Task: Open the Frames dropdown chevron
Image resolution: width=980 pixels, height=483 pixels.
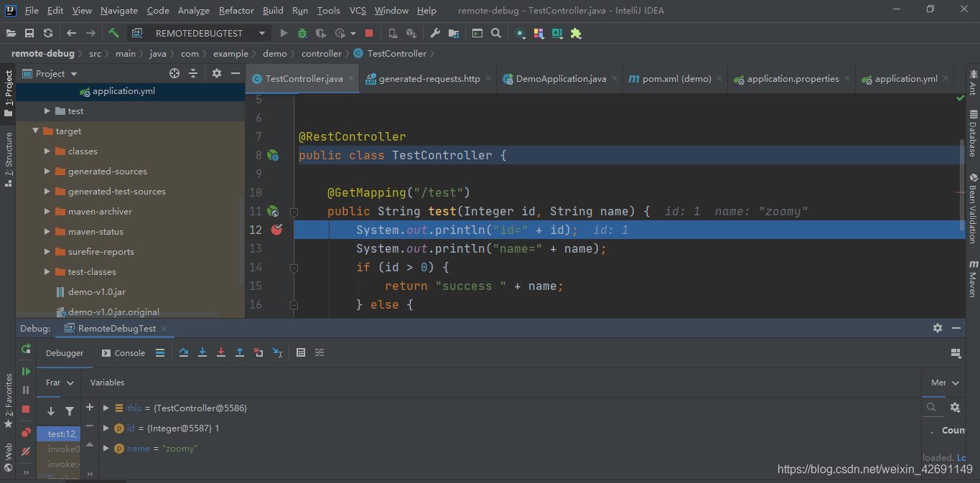Action: click(70, 383)
